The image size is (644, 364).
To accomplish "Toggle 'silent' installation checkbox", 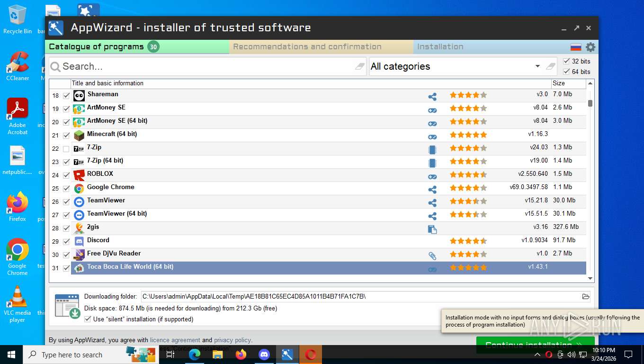I will pos(88,319).
